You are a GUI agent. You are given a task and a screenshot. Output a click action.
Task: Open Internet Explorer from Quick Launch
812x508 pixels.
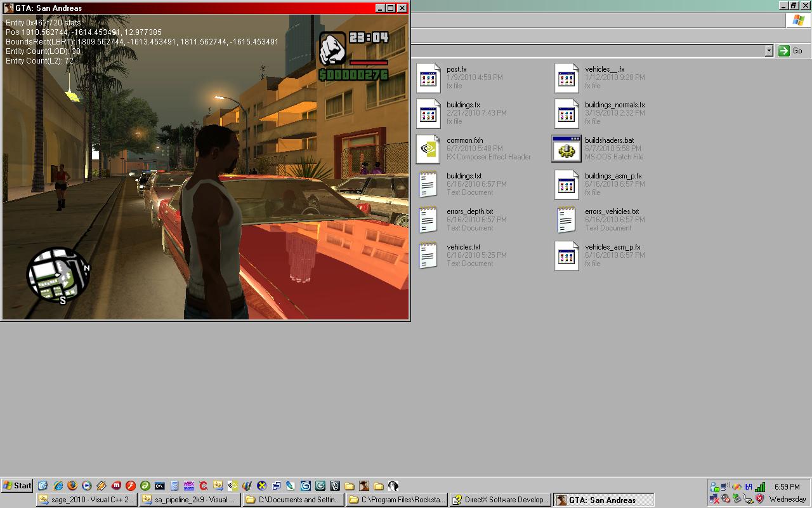(58, 486)
